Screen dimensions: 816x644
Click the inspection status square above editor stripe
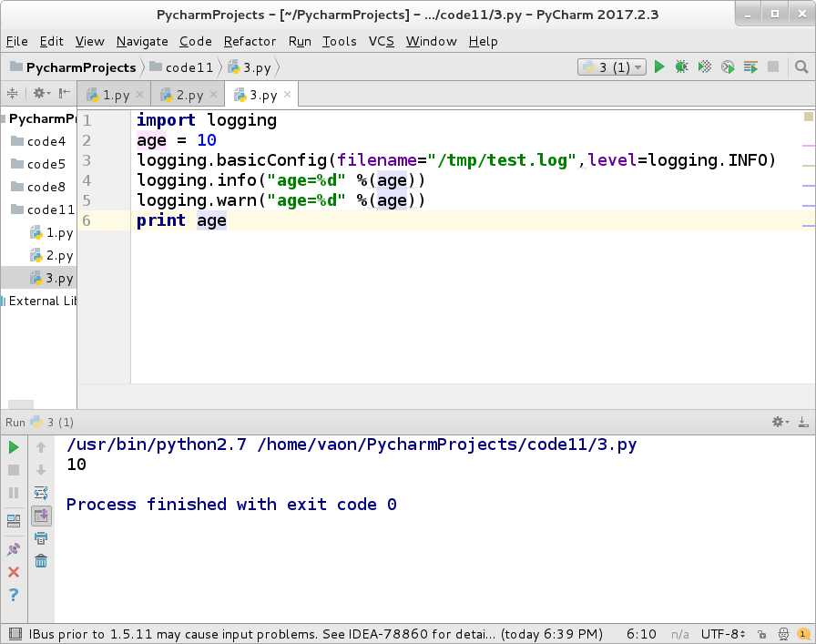pyautogui.click(x=808, y=116)
